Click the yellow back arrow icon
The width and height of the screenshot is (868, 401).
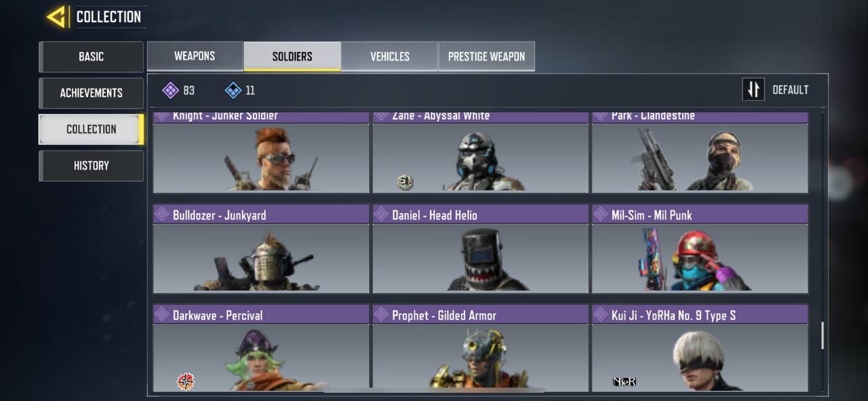(56, 17)
